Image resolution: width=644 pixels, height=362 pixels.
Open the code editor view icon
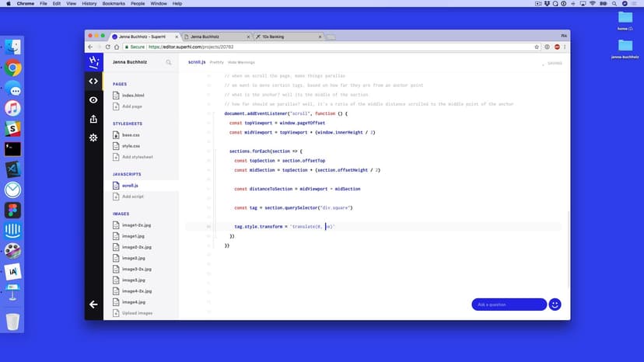(93, 81)
